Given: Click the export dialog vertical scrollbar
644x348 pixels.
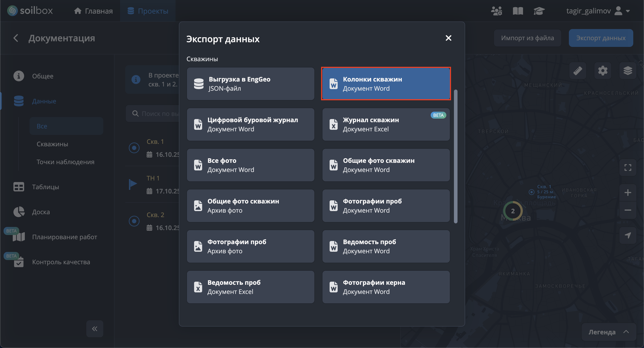Looking at the screenshot, I should 455,156.
